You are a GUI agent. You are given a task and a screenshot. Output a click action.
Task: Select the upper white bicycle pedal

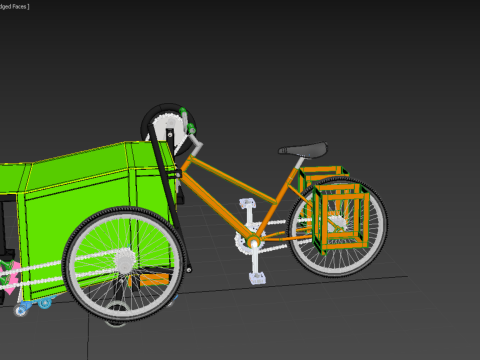[247, 203]
